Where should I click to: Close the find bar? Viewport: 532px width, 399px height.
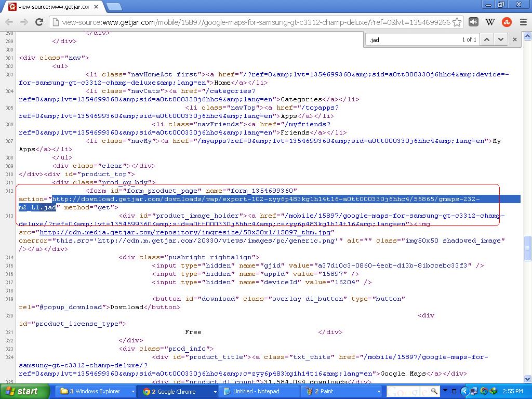tap(515, 39)
